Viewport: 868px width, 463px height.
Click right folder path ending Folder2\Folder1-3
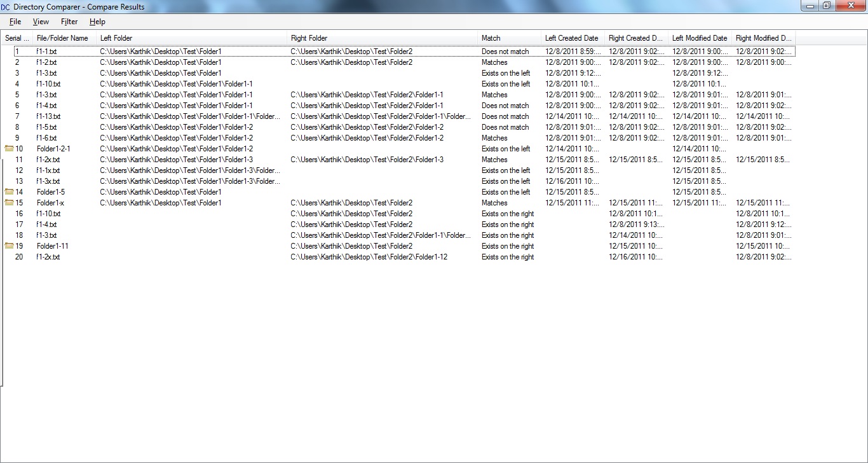(367, 160)
